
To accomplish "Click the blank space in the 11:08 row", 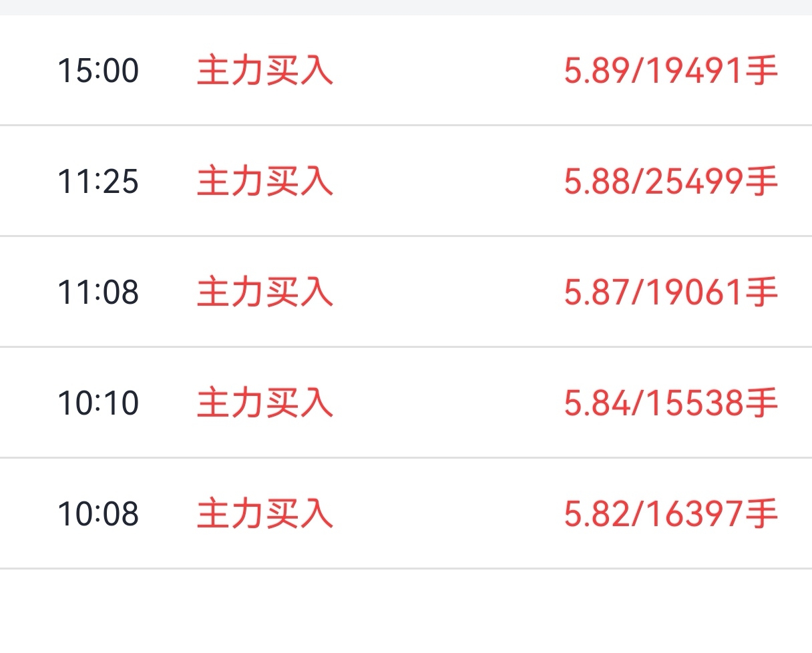I will click(x=449, y=292).
